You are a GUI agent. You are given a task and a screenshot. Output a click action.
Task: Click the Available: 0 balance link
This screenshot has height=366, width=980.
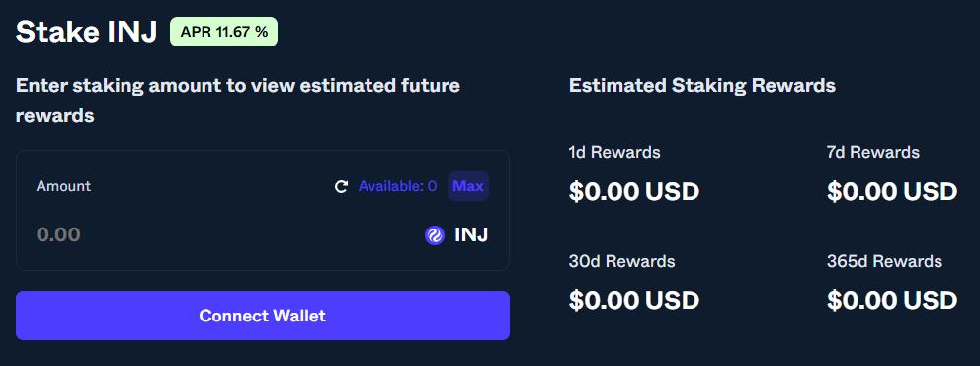pyautogui.click(x=397, y=186)
